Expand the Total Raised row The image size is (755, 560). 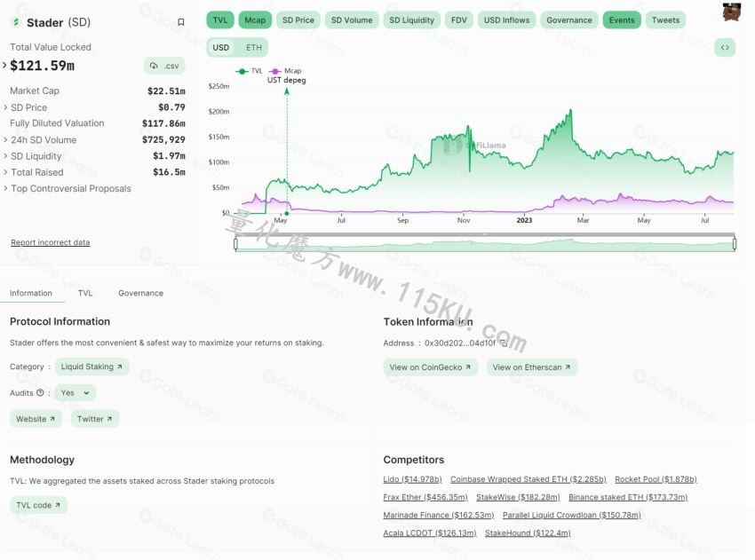click(x=5, y=172)
